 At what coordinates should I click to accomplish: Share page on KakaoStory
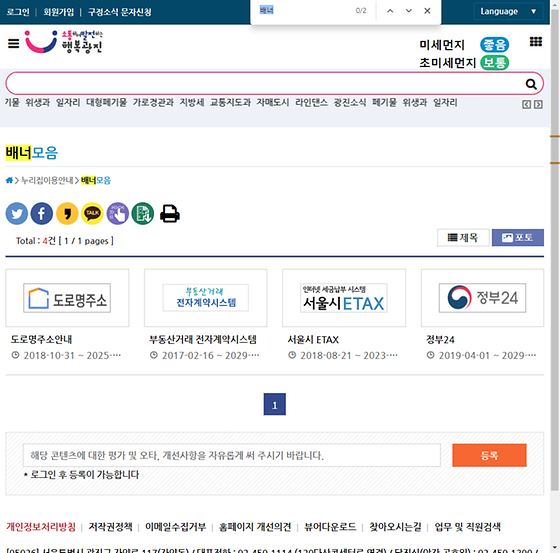click(67, 214)
